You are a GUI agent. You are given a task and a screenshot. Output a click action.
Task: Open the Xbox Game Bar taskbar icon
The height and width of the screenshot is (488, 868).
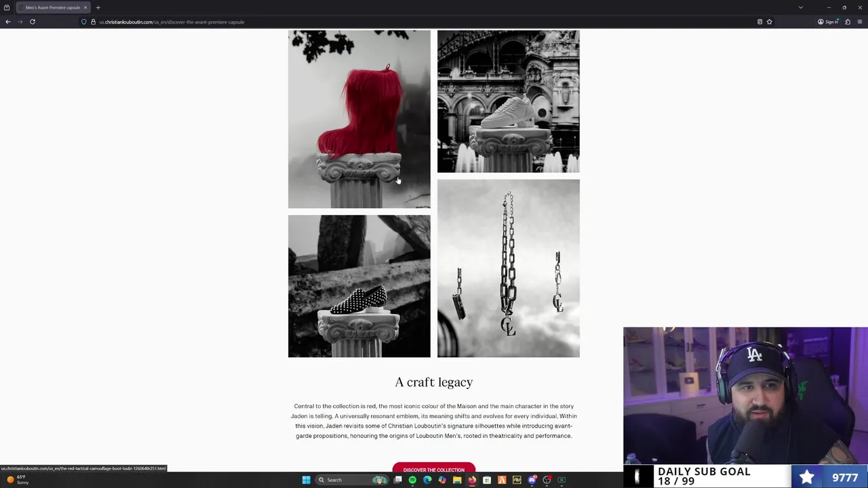tap(561, 480)
